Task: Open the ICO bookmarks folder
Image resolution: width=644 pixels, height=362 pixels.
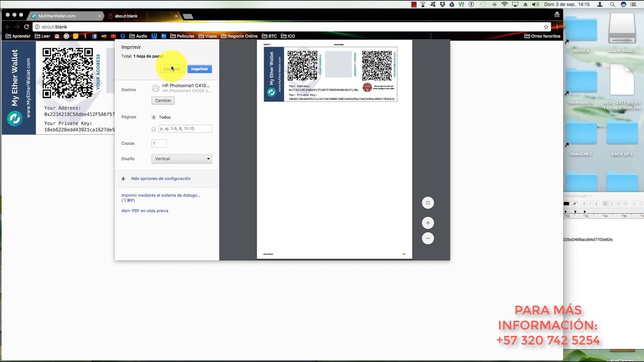Action: click(288, 36)
